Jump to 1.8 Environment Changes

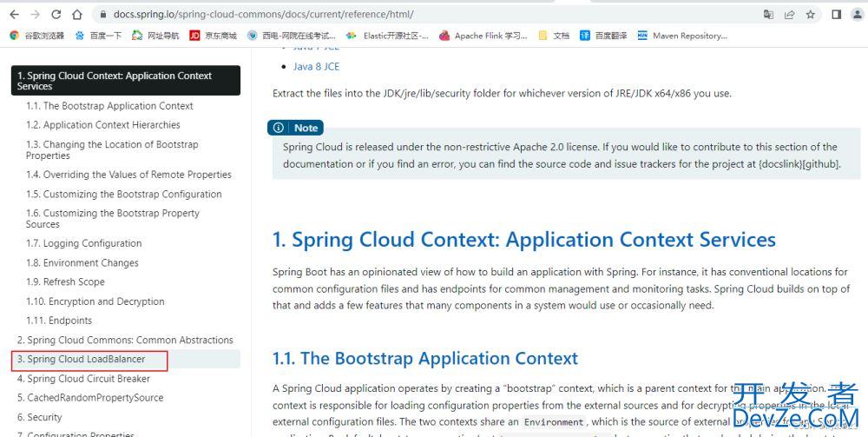(x=82, y=263)
